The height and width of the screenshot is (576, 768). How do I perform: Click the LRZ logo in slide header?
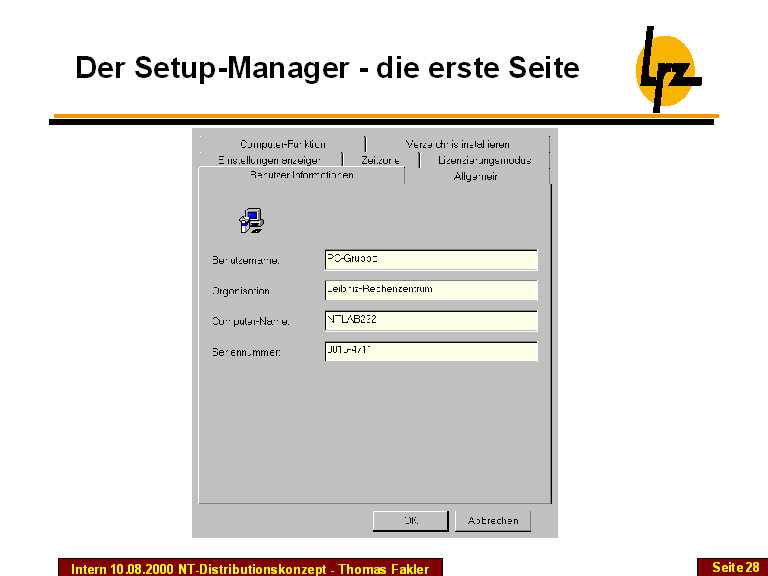[667, 69]
